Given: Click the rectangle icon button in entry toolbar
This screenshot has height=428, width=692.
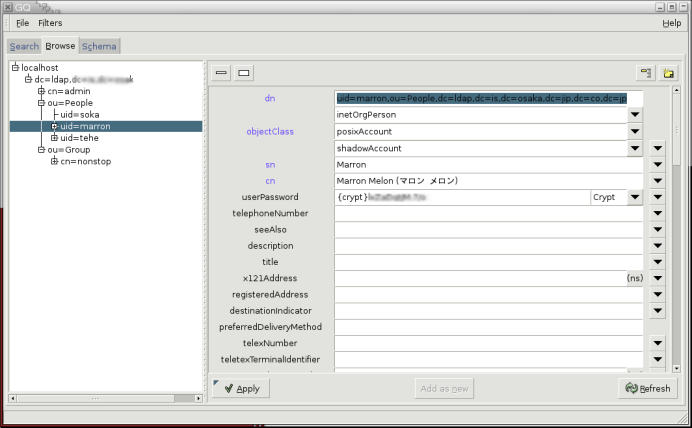Looking at the screenshot, I should tap(243, 73).
